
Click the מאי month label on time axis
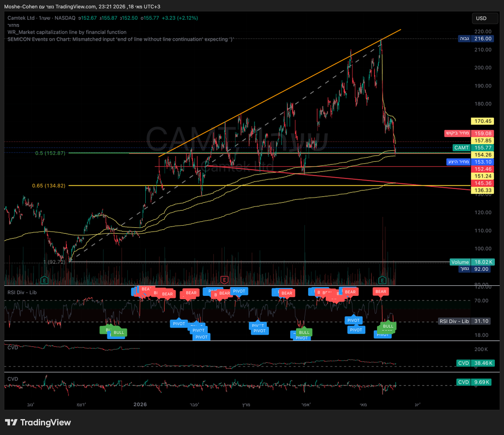coord(363,404)
